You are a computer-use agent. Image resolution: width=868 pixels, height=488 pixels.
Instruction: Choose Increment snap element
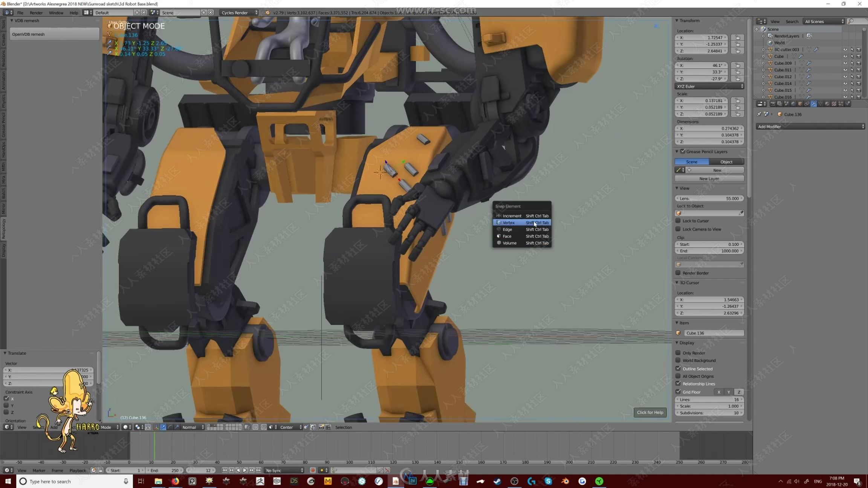pos(522,216)
